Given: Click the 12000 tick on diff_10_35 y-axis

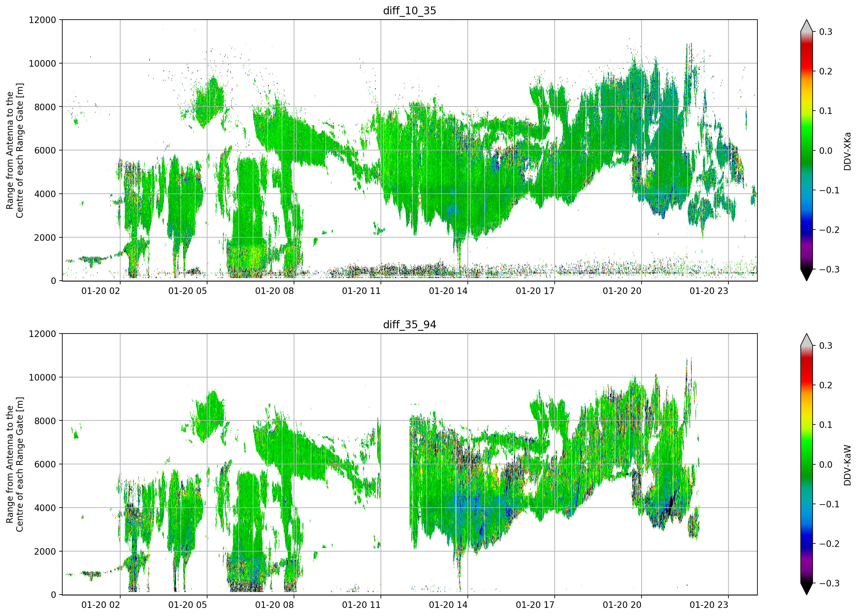Looking at the screenshot, I should coord(42,20).
